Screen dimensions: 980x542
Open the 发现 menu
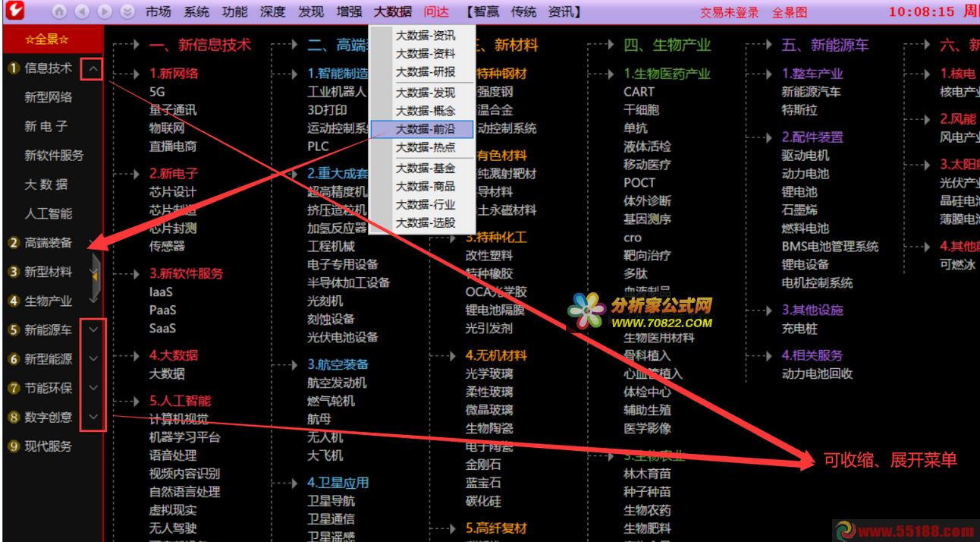click(310, 12)
